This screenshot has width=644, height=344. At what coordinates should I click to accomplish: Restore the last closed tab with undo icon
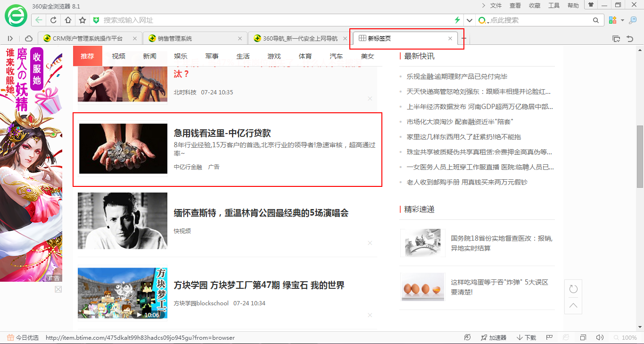[629, 39]
